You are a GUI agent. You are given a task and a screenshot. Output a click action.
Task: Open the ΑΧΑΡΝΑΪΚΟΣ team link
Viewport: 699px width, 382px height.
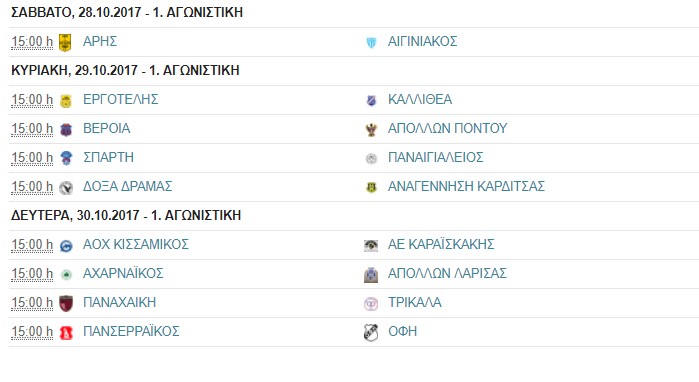click(x=123, y=273)
